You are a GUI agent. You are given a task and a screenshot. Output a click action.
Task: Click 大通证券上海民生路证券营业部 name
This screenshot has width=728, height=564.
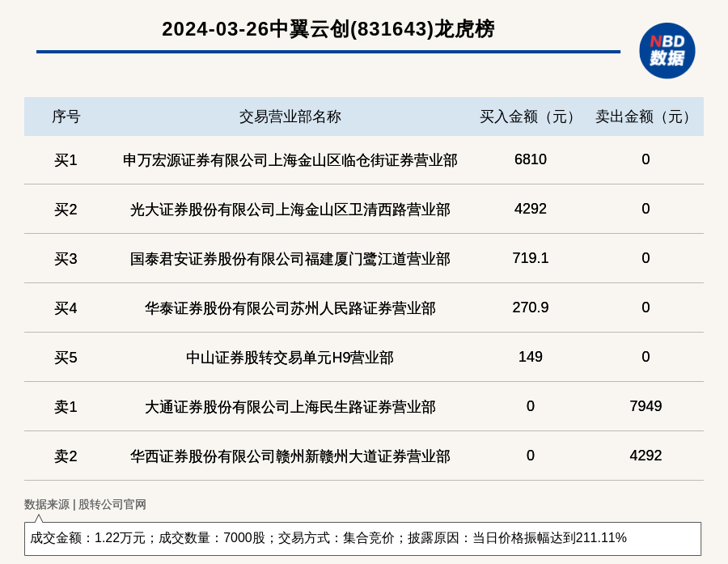(290, 407)
